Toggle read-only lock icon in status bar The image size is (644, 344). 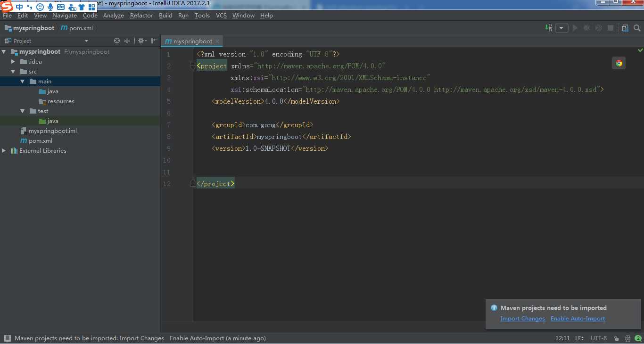tap(616, 338)
